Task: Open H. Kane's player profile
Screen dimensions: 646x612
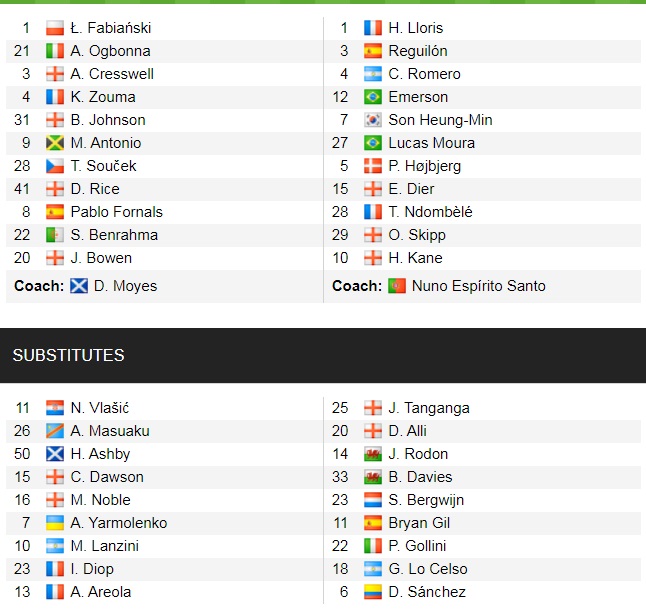Action: tap(417, 258)
